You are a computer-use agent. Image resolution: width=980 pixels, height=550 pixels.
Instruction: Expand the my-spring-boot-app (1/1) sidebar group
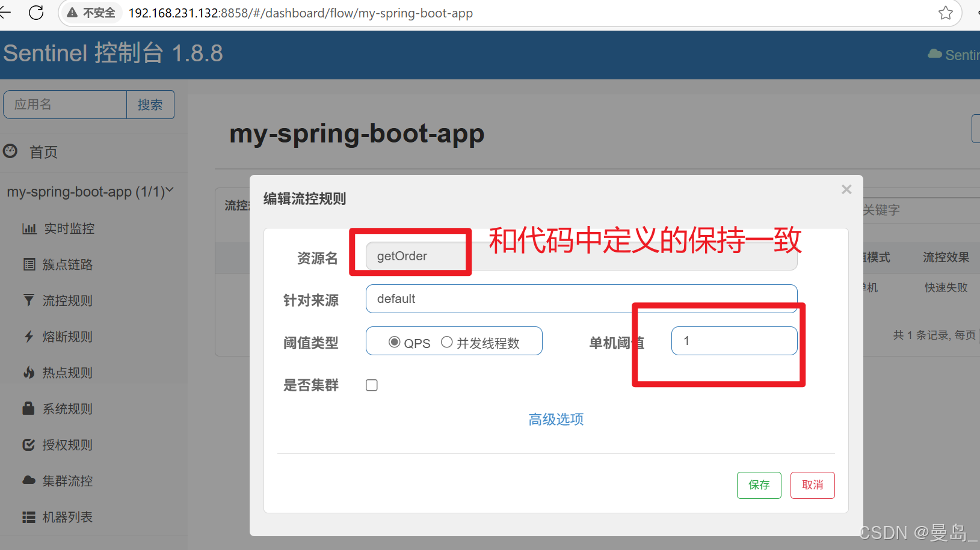click(90, 192)
